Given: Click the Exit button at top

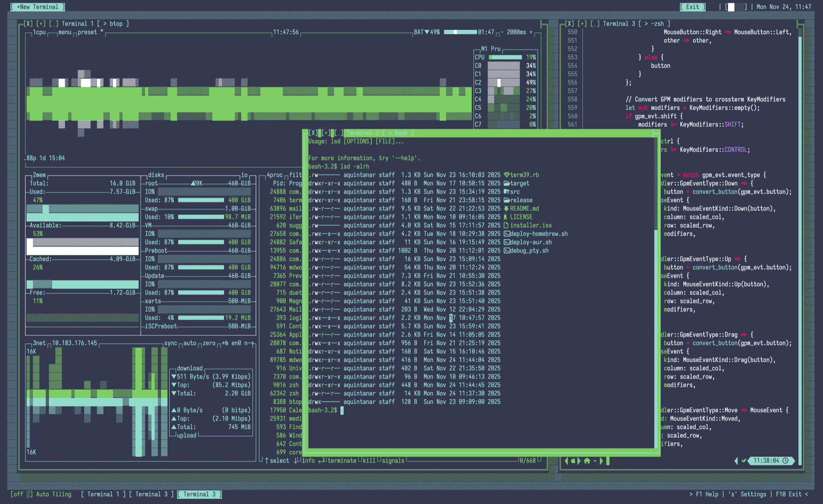Looking at the screenshot, I should click(x=692, y=7).
